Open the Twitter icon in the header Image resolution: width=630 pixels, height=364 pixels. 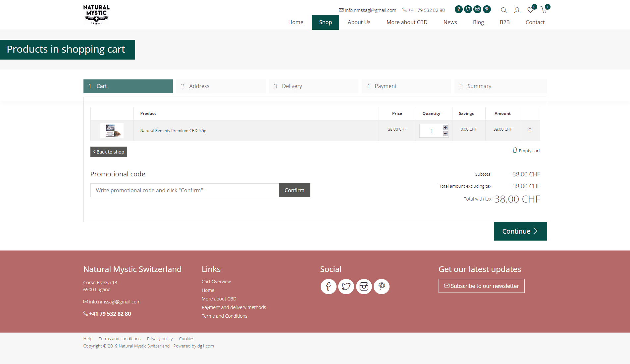pyautogui.click(x=468, y=9)
